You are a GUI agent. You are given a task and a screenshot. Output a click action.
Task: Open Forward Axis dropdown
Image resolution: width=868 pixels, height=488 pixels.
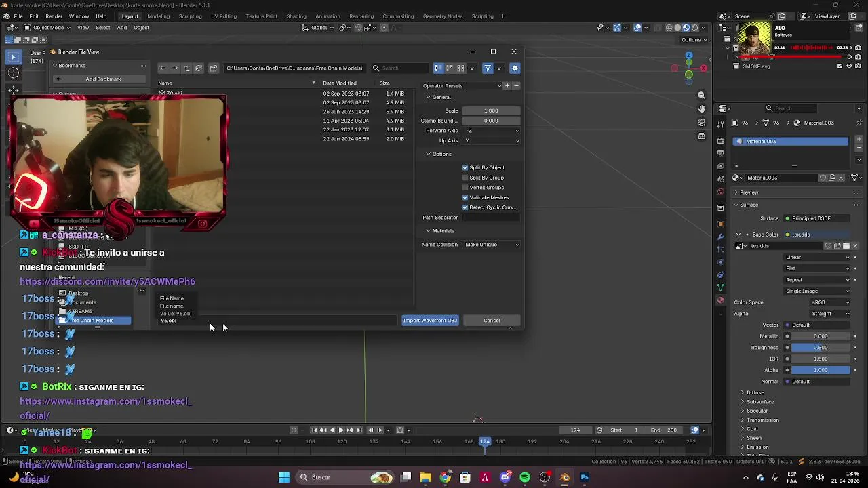click(492, 131)
